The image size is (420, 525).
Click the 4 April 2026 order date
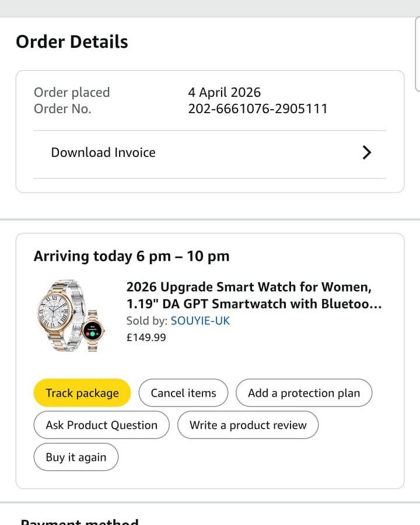pyautogui.click(x=224, y=92)
